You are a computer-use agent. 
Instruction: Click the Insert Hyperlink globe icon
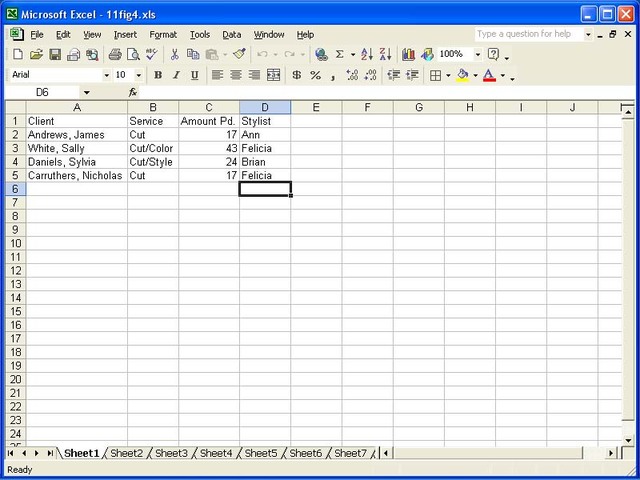click(x=321, y=54)
